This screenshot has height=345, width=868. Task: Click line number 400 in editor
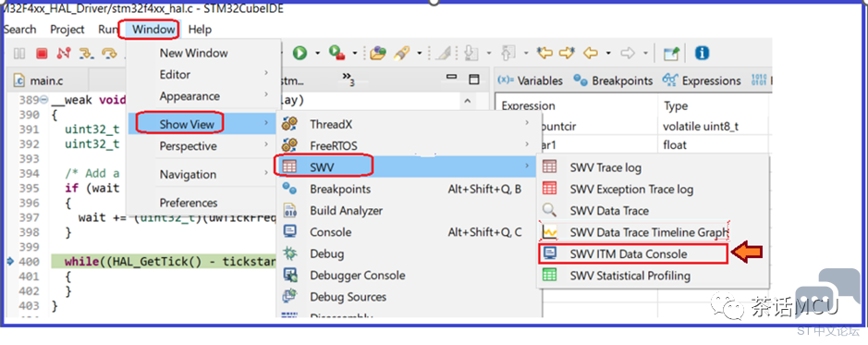pyautogui.click(x=30, y=261)
